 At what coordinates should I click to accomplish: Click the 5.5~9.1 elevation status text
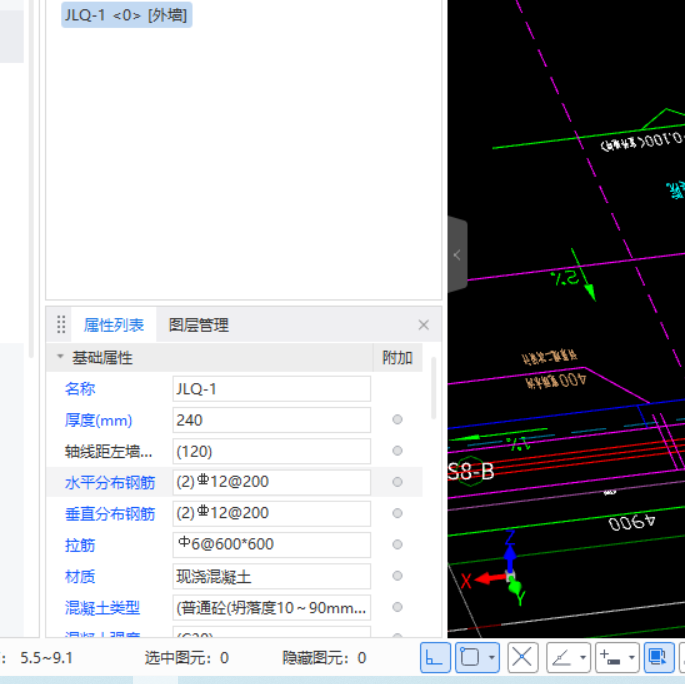pos(47,657)
